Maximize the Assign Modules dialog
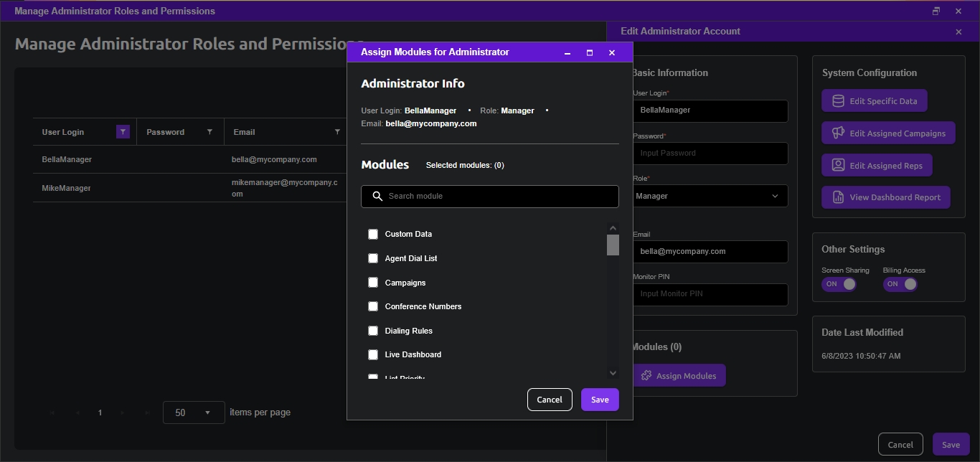 pos(590,52)
